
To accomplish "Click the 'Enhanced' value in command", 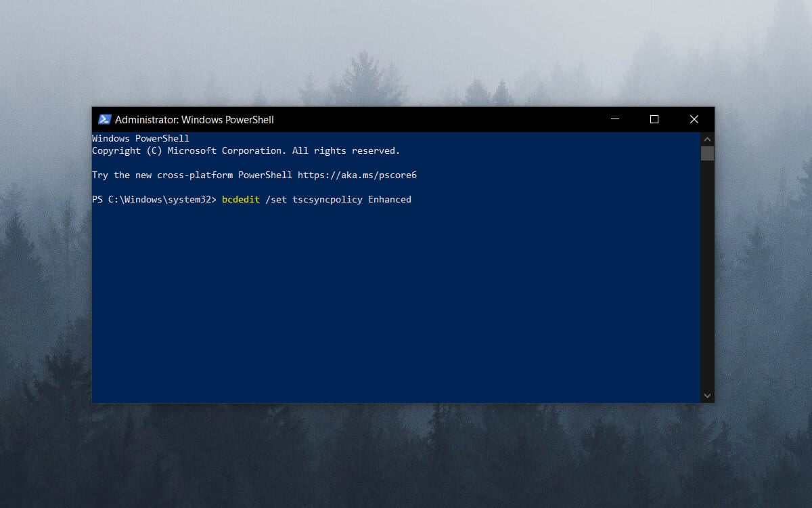I will click(390, 199).
